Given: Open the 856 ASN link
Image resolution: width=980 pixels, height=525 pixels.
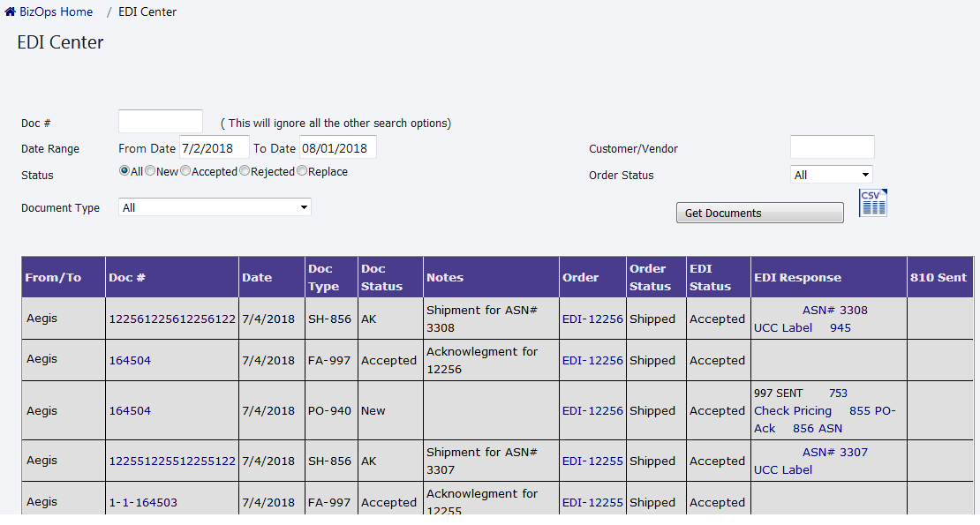Looking at the screenshot, I should point(817,429).
